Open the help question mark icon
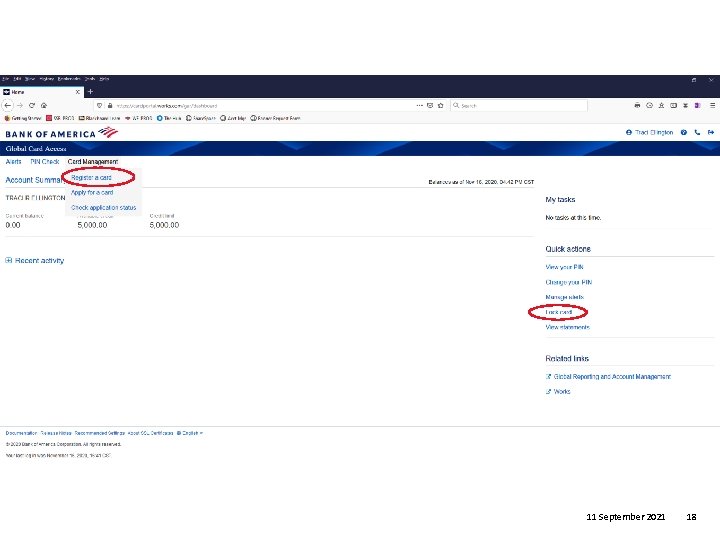The image size is (720, 540). coord(684,132)
